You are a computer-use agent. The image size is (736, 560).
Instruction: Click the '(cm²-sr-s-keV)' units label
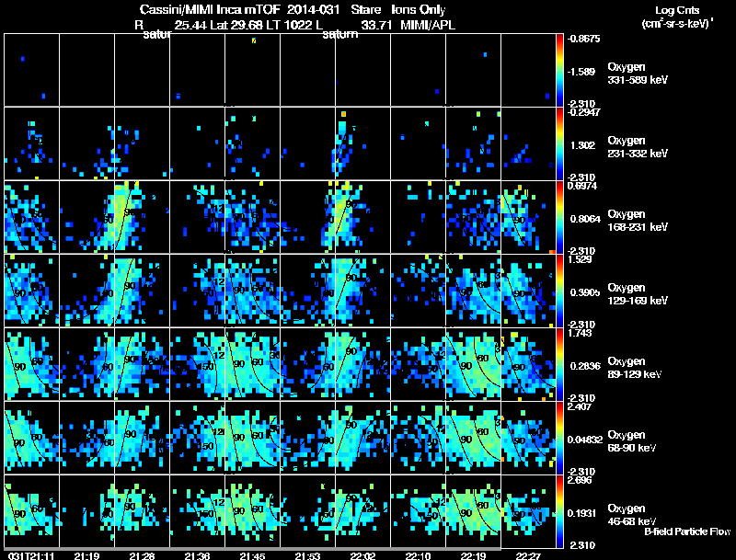click(x=676, y=24)
